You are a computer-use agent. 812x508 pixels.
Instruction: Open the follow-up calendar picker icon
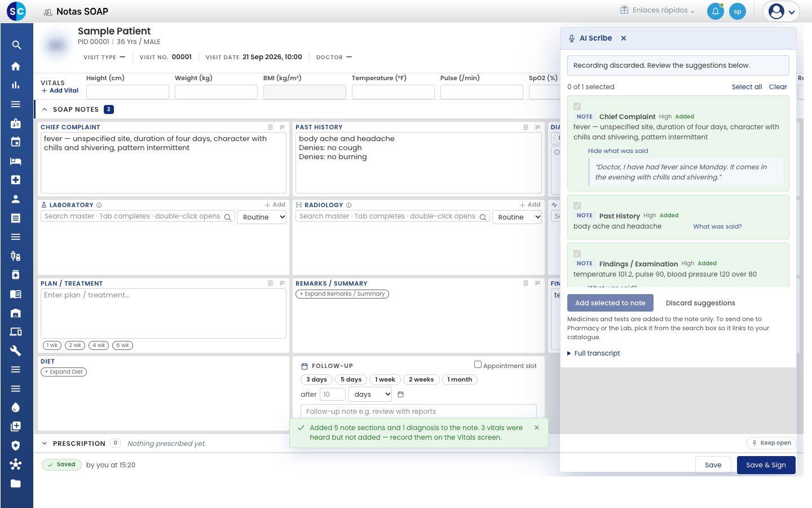(401, 395)
